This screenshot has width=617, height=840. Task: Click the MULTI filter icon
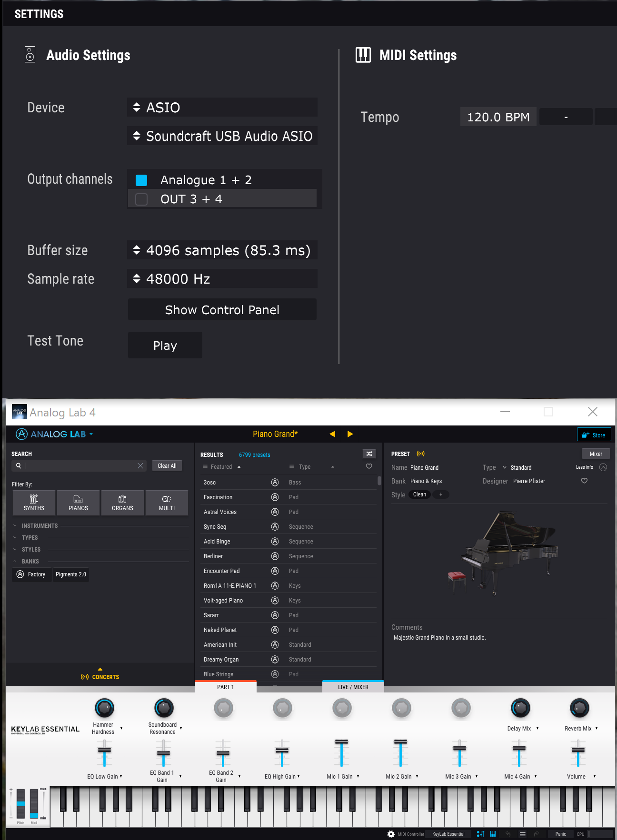pyautogui.click(x=167, y=503)
